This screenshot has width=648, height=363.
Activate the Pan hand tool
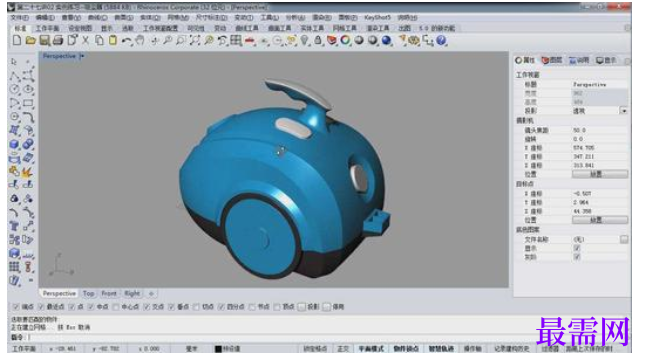pos(141,40)
